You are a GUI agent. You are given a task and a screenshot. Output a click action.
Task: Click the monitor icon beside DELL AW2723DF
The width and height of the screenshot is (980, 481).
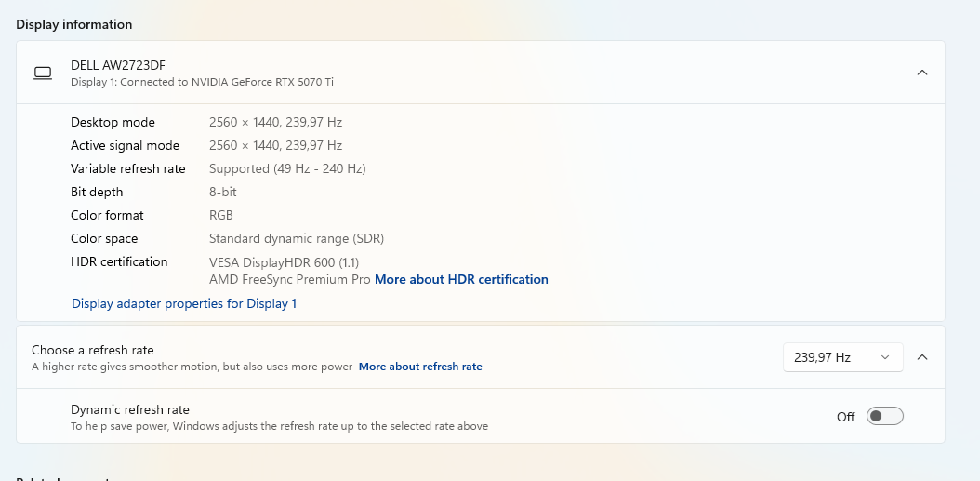click(43, 73)
